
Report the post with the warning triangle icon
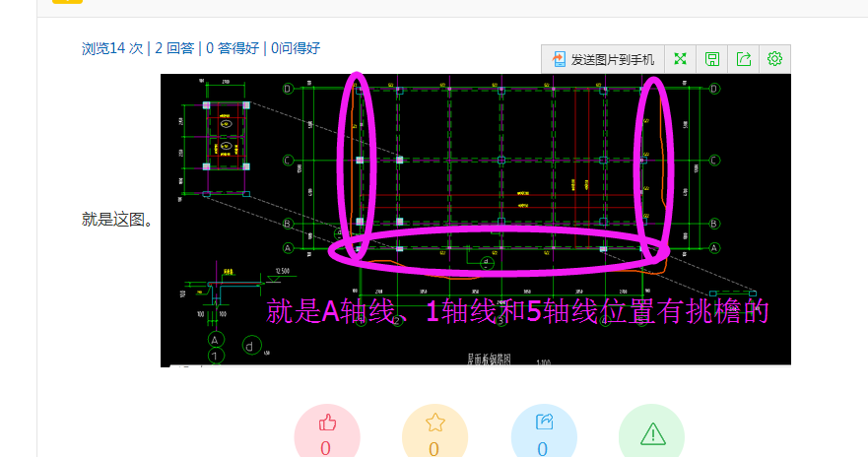(652, 433)
